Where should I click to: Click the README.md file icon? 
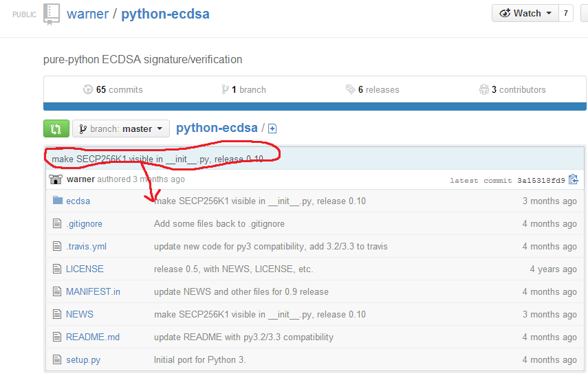(x=57, y=337)
